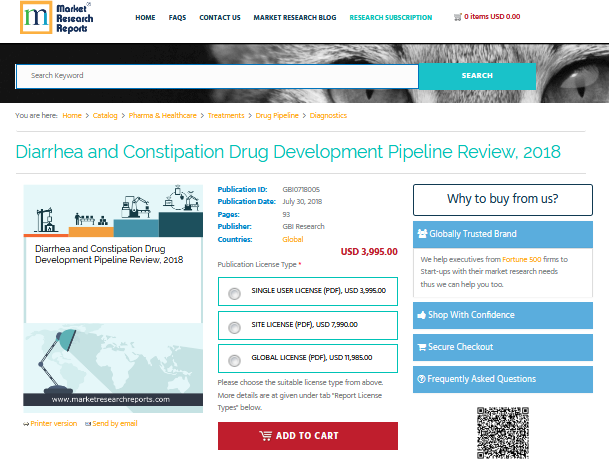Open RESEARCH SUBSCRIPTION menu item
609x466 pixels.
coord(391,17)
